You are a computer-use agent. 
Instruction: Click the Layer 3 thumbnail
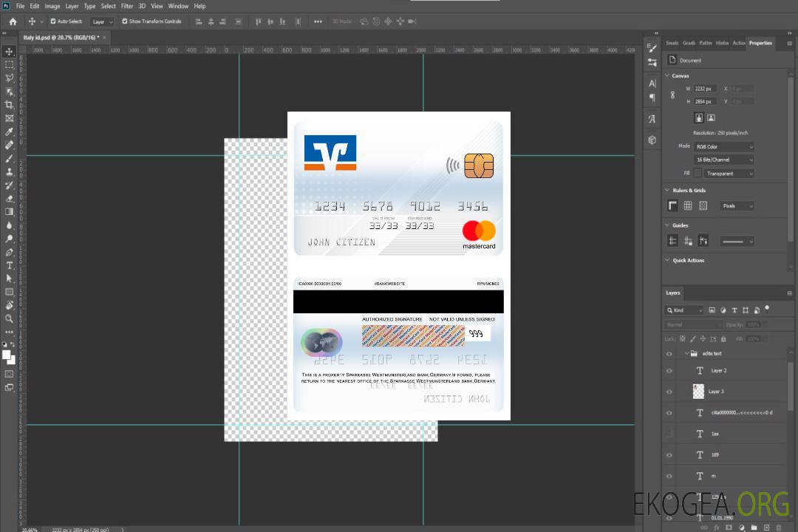click(x=699, y=392)
